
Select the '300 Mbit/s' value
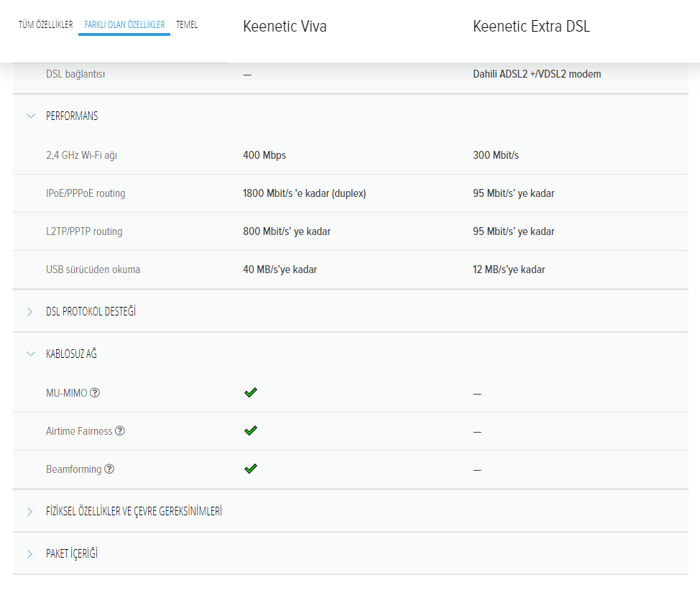click(496, 155)
